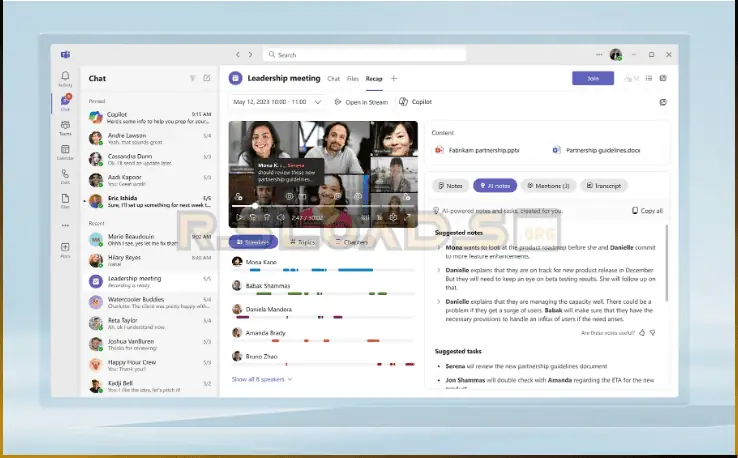Give thumbs down to the notes

point(653,333)
